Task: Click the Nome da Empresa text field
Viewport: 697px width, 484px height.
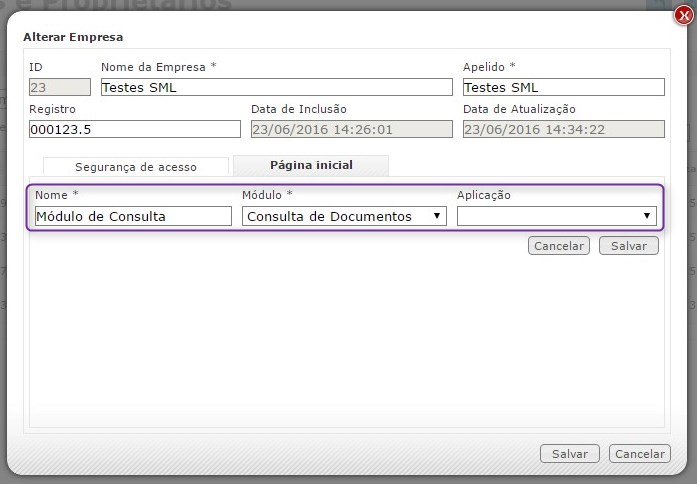Action: [x=276, y=87]
